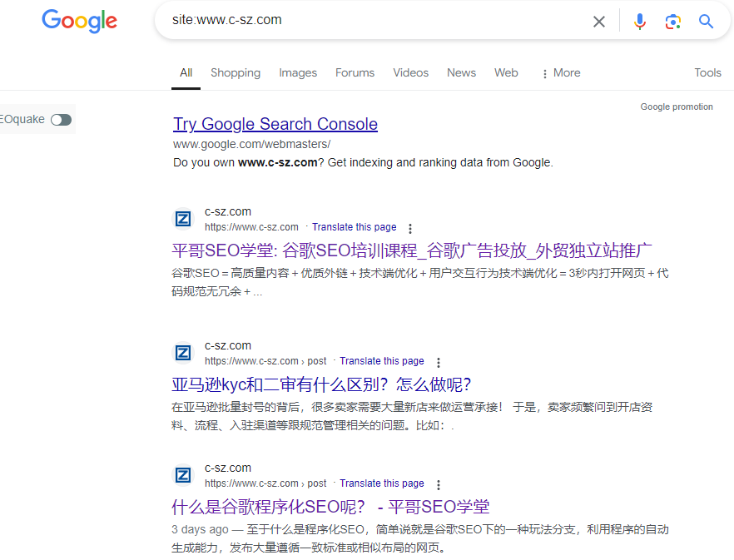Open the Try Google Search Console link
The height and width of the screenshot is (560, 734).
coord(275,124)
